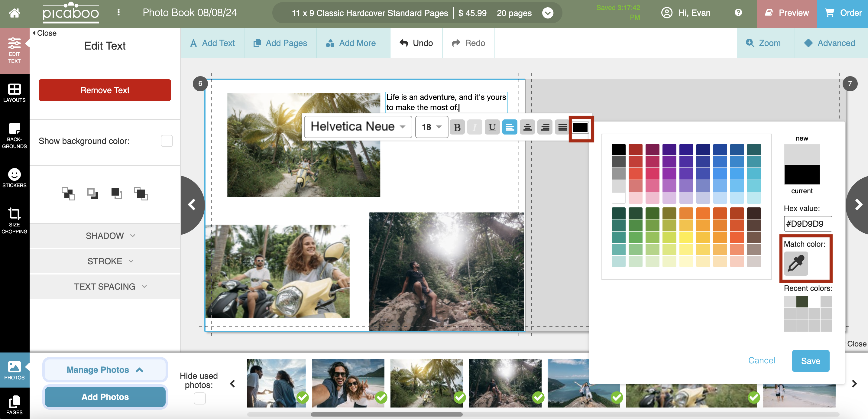Click the Add Photos button
The image size is (868, 419).
click(x=105, y=397)
